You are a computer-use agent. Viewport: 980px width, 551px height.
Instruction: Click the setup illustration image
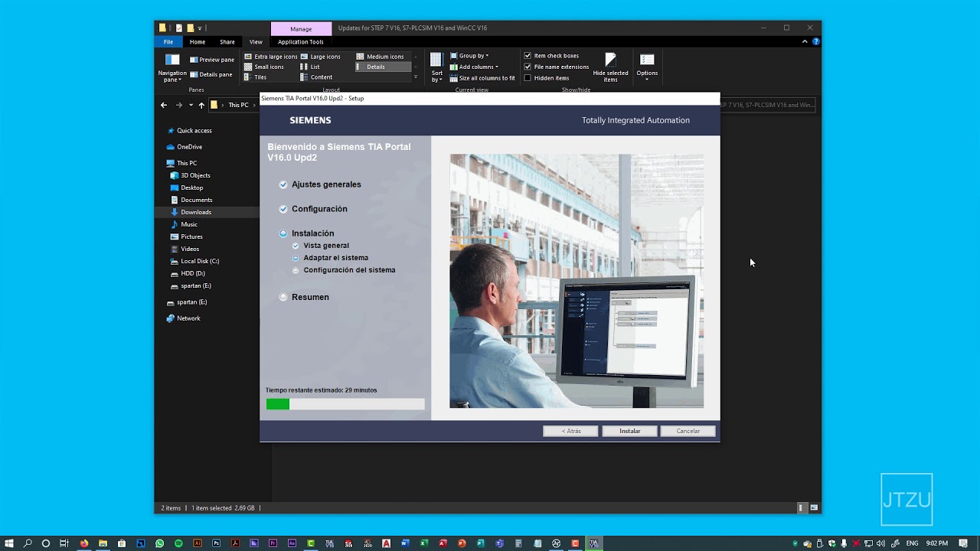tap(577, 281)
